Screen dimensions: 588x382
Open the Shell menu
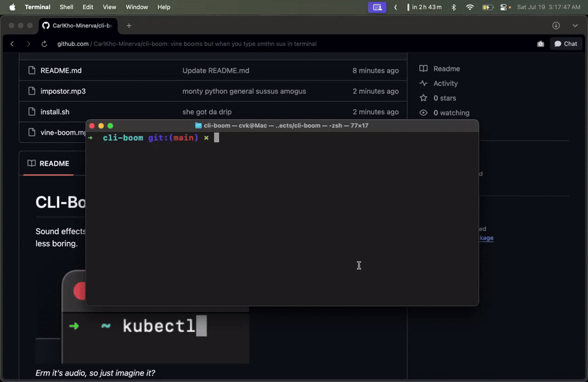(x=66, y=7)
